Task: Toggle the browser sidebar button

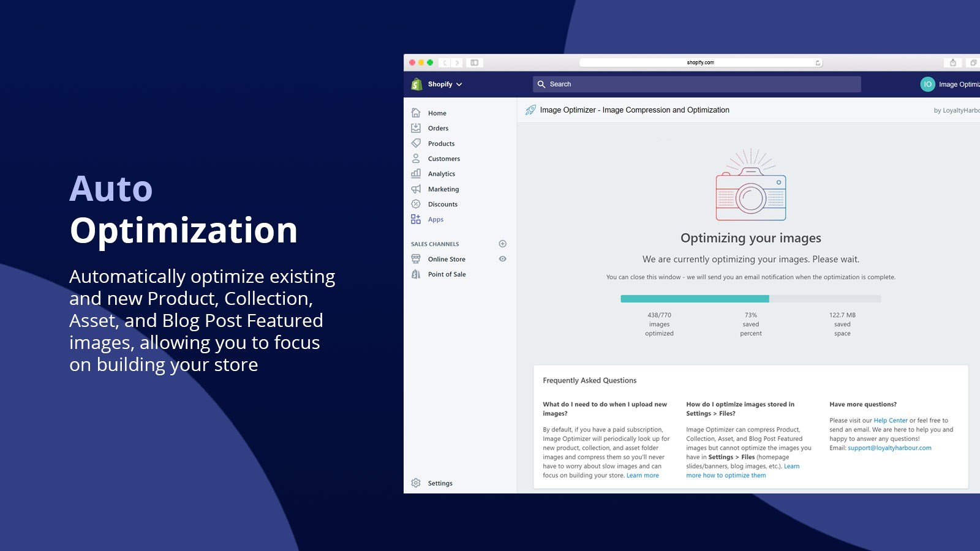Action: pos(474,62)
